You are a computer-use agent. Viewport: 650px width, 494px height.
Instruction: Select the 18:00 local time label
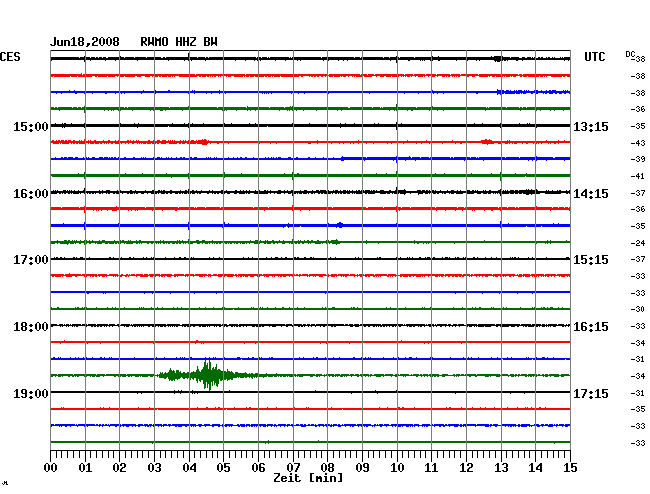[31, 327]
